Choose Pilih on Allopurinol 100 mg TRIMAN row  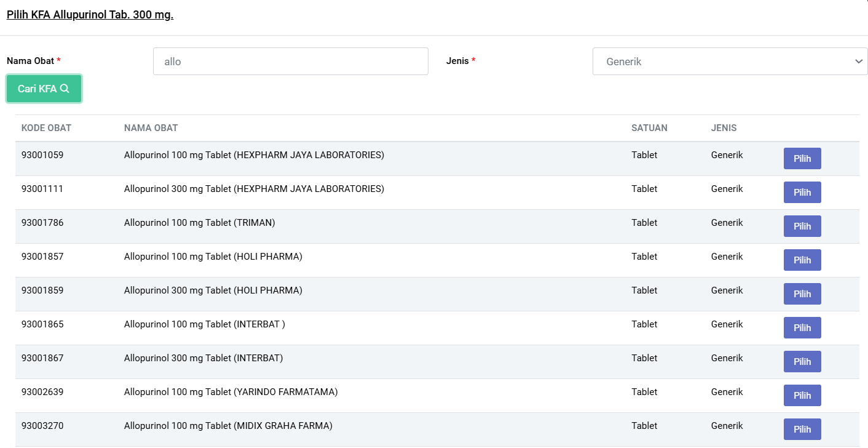point(802,226)
